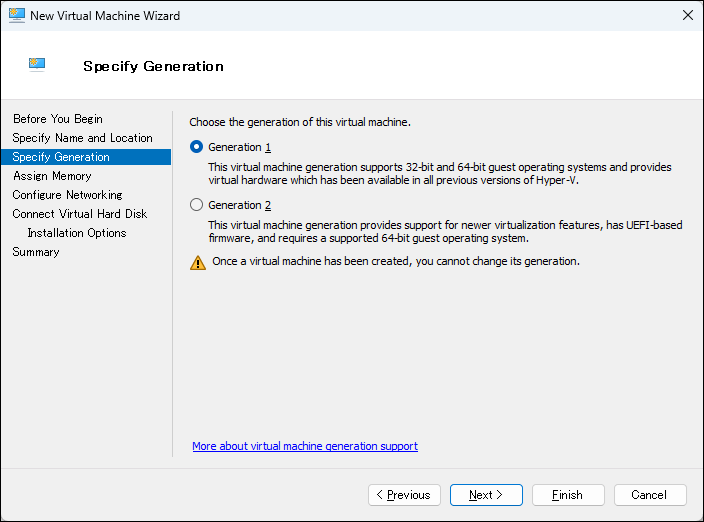
Task: Click the wizard icon in title bar
Action: click(x=16, y=15)
